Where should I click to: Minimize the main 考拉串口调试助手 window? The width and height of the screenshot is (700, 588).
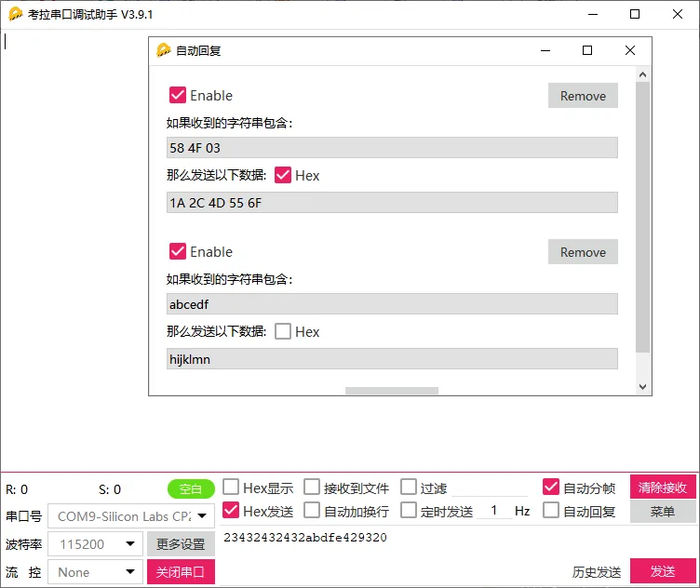(x=593, y=14)
